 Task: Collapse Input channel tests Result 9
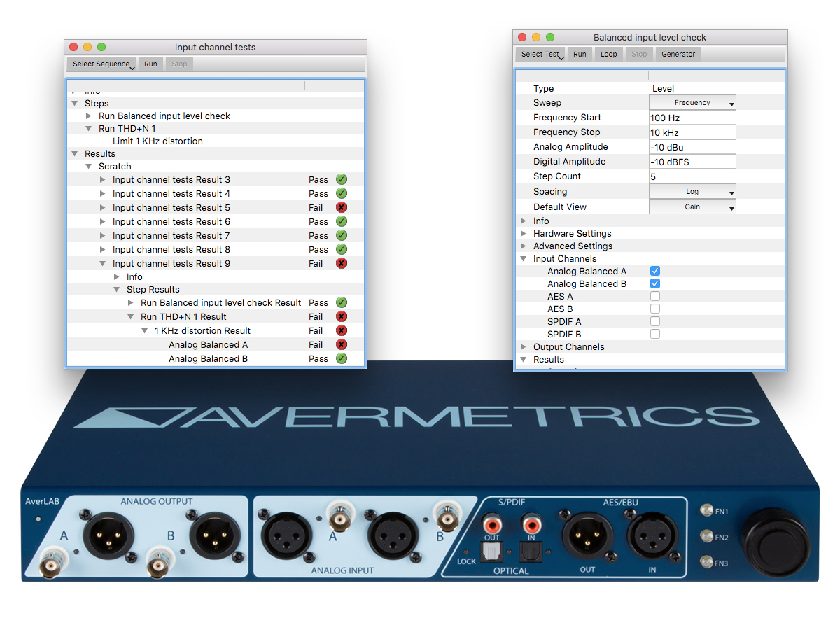(x=103, y=264)
